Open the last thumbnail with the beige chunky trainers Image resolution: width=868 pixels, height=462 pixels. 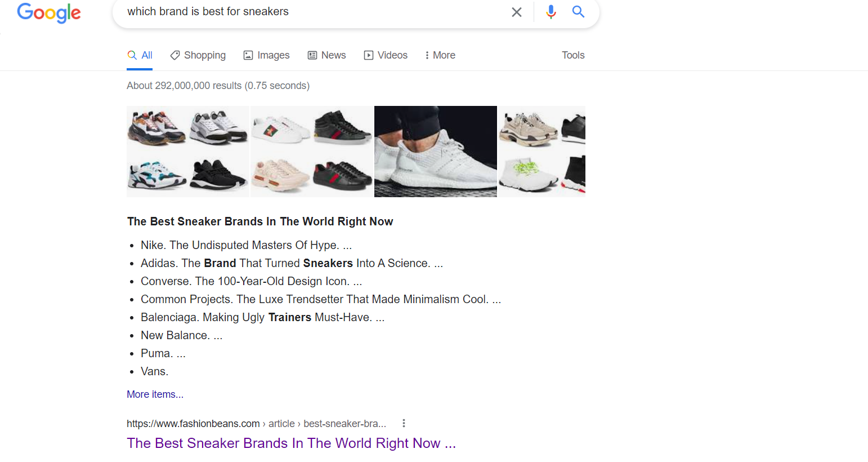point(542,152)
